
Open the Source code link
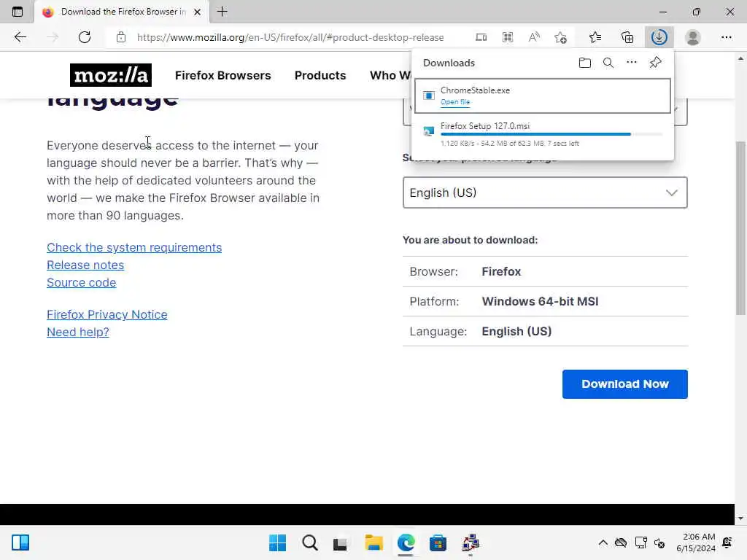82,283
